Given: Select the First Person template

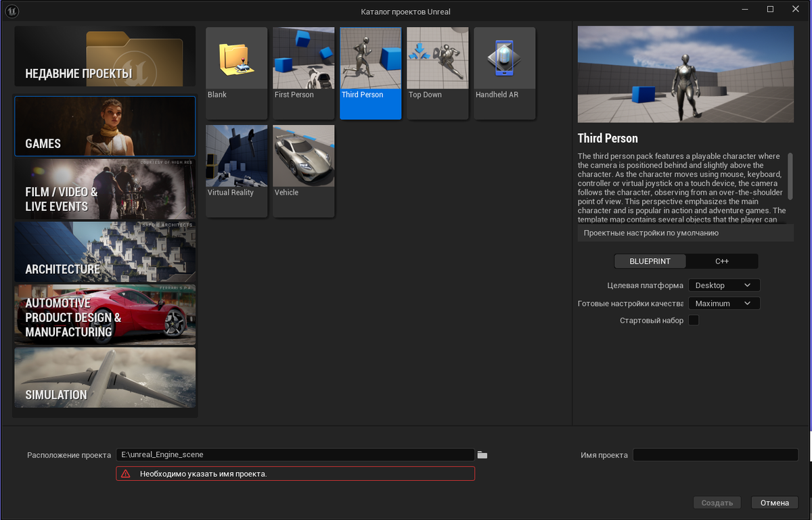Looking at the screenshot, I should (x=303, y=73).
